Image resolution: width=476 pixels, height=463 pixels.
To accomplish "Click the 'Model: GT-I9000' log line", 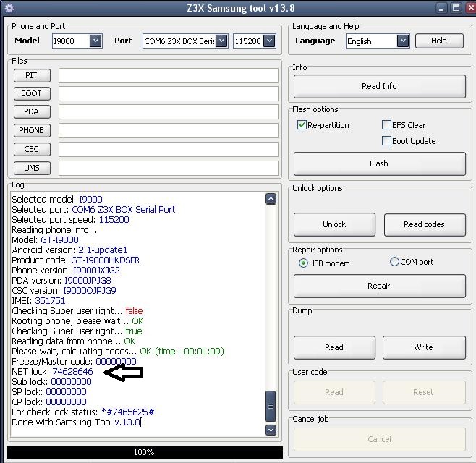I will pos(46,240).
